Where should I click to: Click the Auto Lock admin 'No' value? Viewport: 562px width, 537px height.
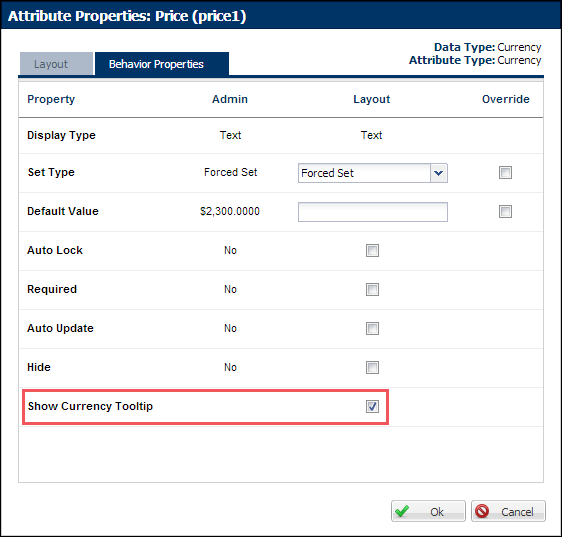pyautogui.click(x=230, y=250)
